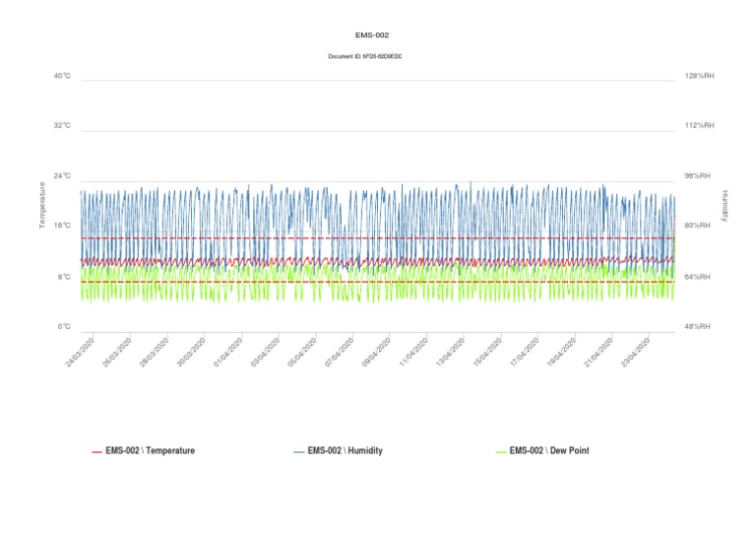Click the 96%RH label on the humidity axis
The height and width of the screenshot is (534, 756).
(x=698, y=176)
